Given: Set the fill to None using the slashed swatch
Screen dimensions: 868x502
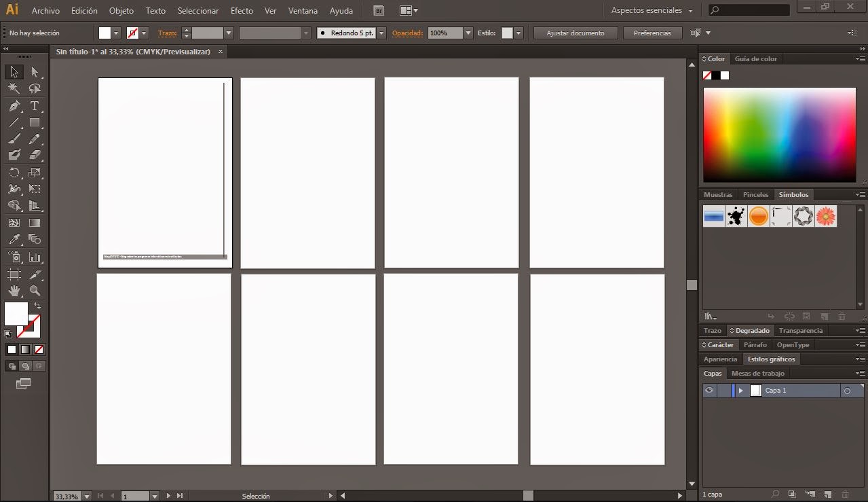Looking at the screenshot, I should (x=39, y=349).
